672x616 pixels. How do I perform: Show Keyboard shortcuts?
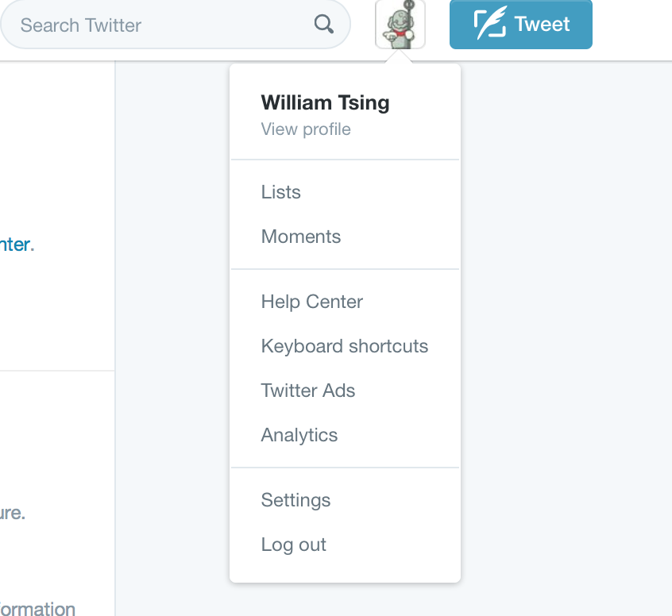tap(345, 346)
